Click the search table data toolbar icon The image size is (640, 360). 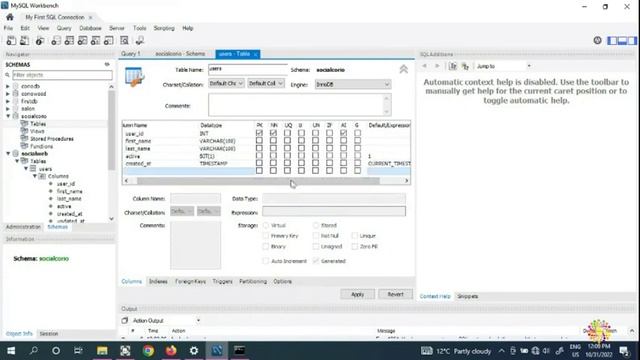124,40
